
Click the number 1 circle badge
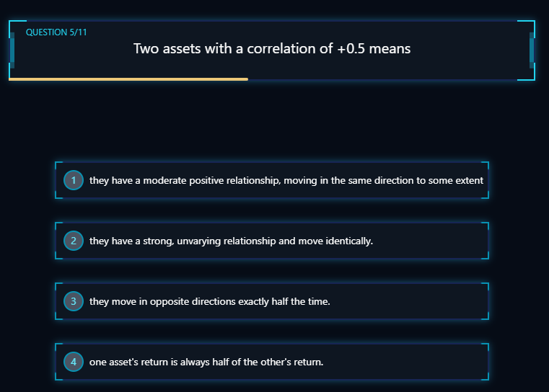(x=73, y=180)
